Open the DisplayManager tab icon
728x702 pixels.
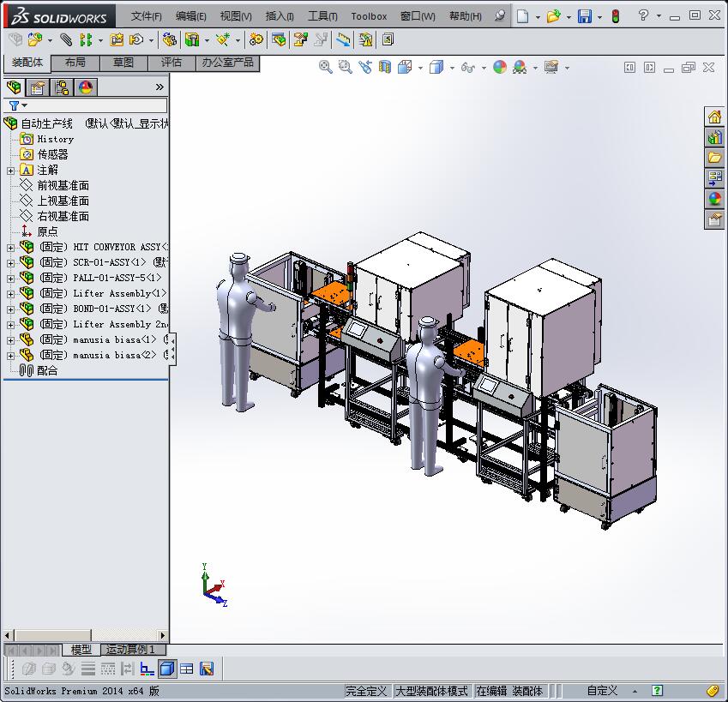[86, 87]
